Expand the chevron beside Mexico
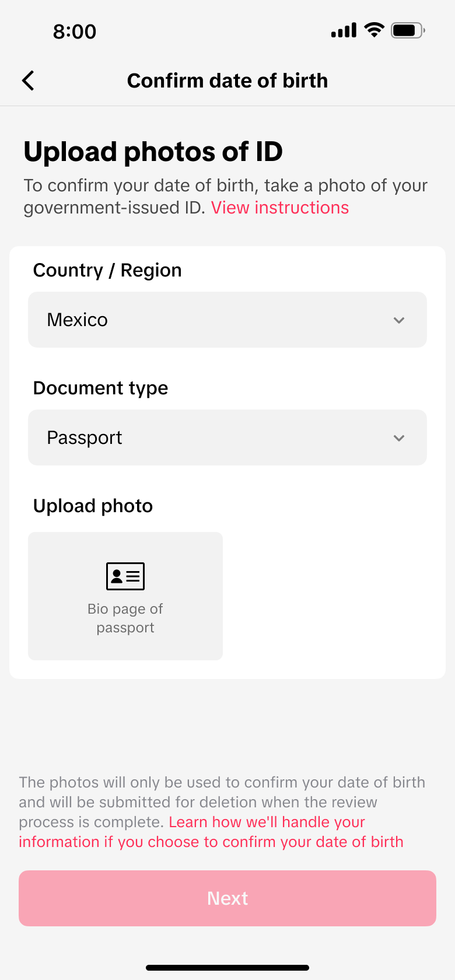This screenshot has width=455, height=980. (x=399, y=320)
